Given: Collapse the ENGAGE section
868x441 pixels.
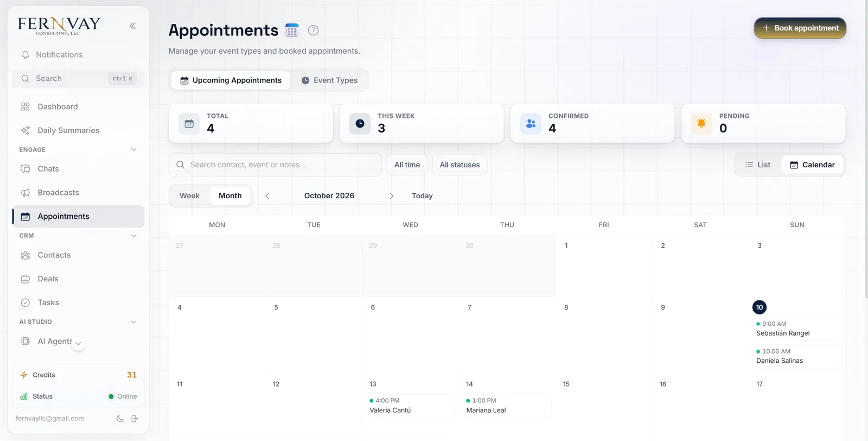Looking at the screenshot, I should [133, 150].
